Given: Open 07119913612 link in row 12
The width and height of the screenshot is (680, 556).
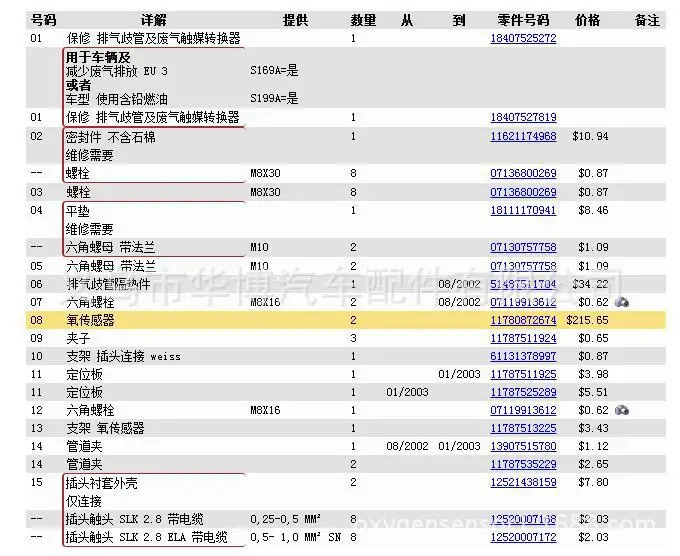Looking at the screenshot, I should pyautogui.click(x=523, y=410).
